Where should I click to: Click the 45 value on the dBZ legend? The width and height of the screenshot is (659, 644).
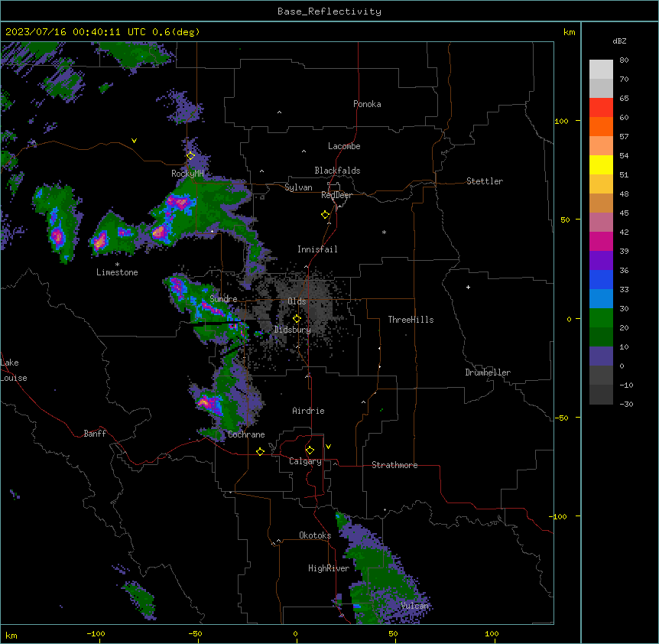[x=624, y=213]
